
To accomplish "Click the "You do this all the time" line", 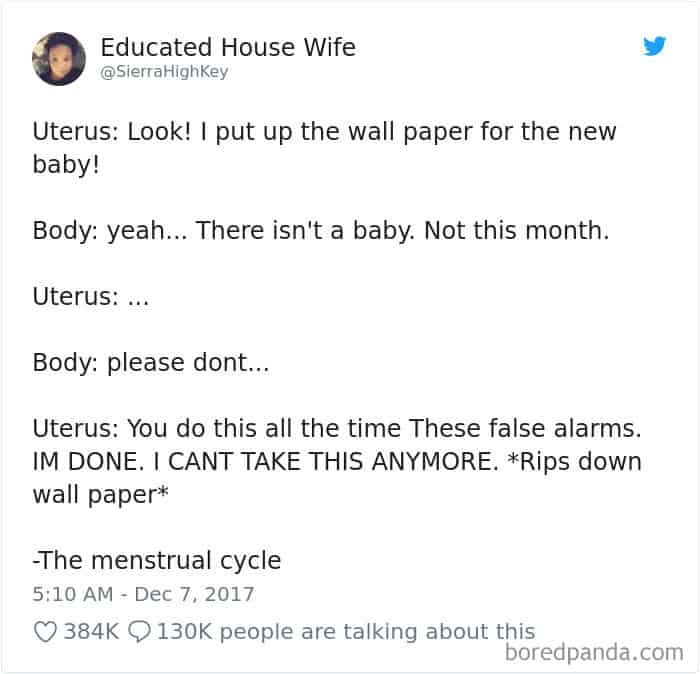I will point(336,429).
